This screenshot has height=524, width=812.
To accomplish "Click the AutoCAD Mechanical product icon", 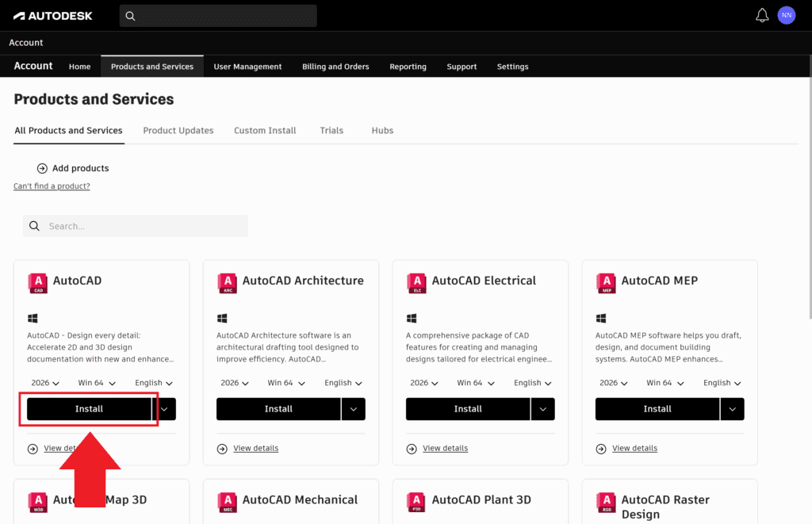I will (x=227, y=502).
